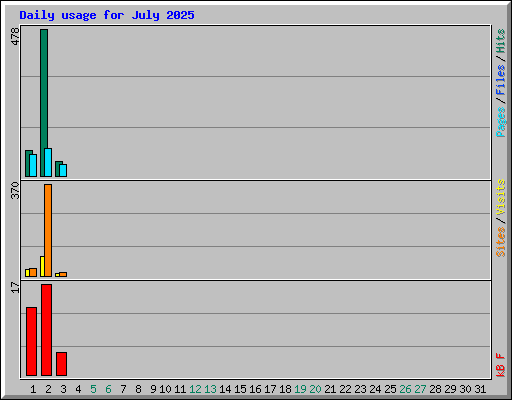Click day 28 on the x-axis
The image size is (512, 400).
pos(435,389)
